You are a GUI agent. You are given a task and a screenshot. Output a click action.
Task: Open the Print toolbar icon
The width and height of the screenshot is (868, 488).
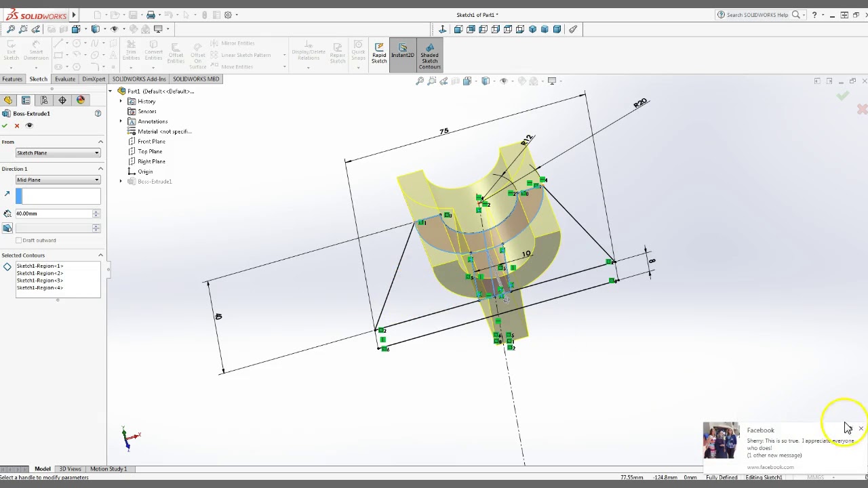pyautogui.click(x=151, y=15)
